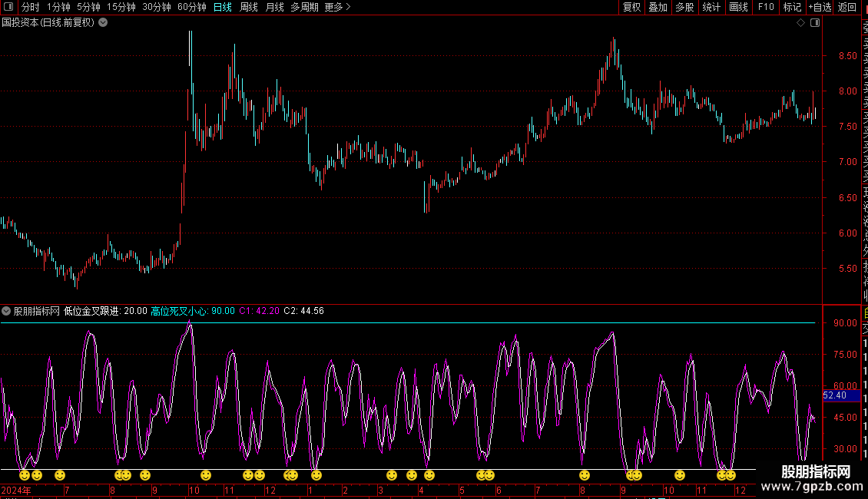868x499 pixels.
Task: Click the C2: 44.56 value
Action: pos(304,311)
